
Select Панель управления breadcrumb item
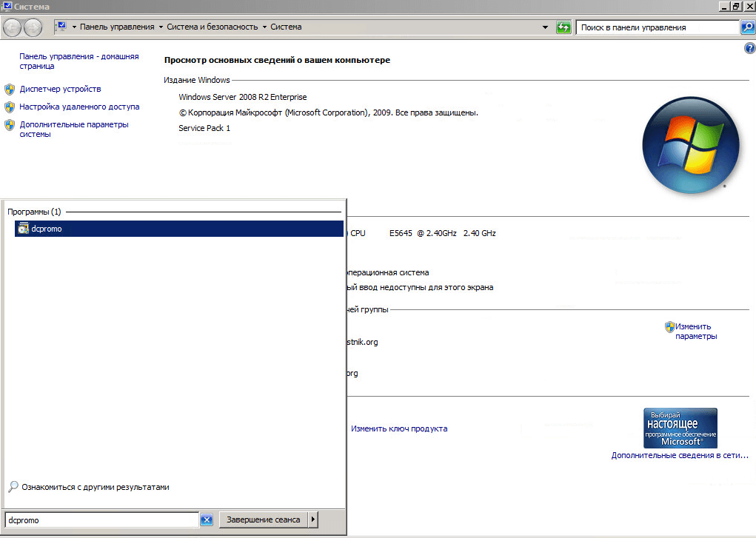coord(117,27)
